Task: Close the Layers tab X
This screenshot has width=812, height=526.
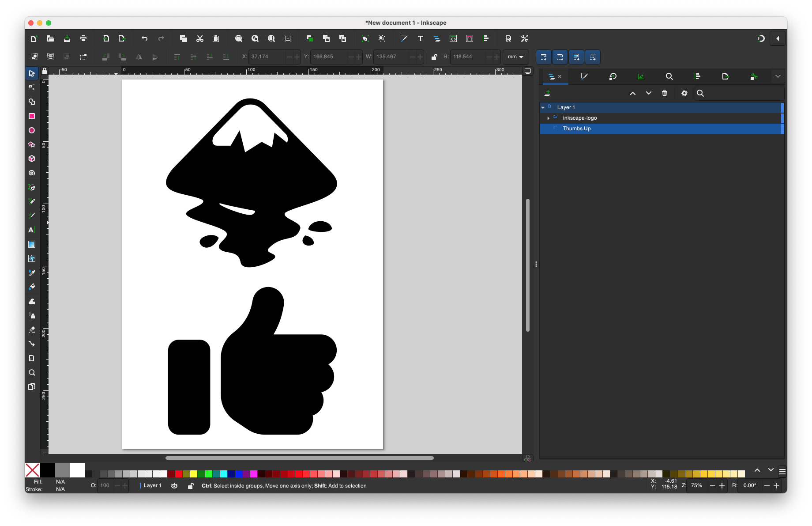Action: pyautogui.click(x=560, y=76)
